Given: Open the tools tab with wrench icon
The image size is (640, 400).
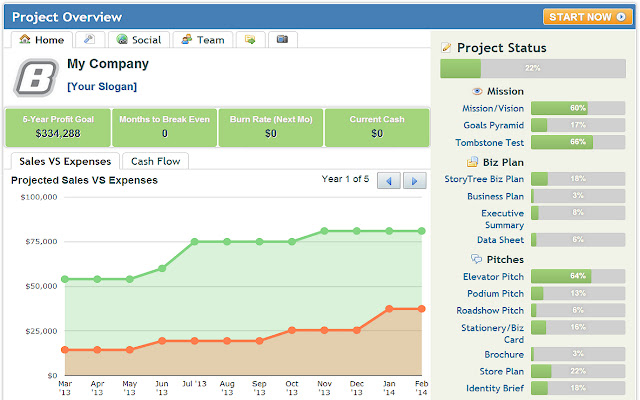Looking at the screenshot, I should (x=89, y=40).
